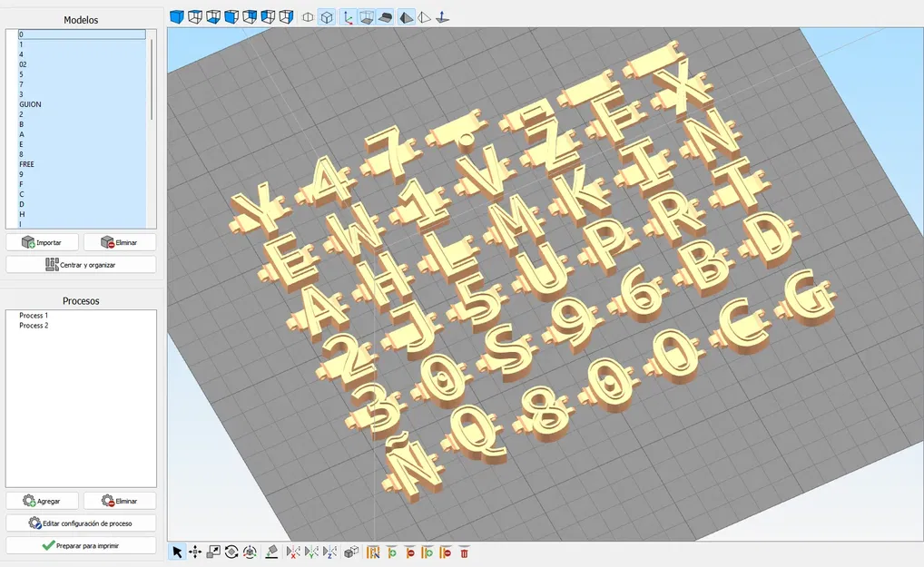
Task: Mirror the model along the Z axis
Action: (330, 552)
